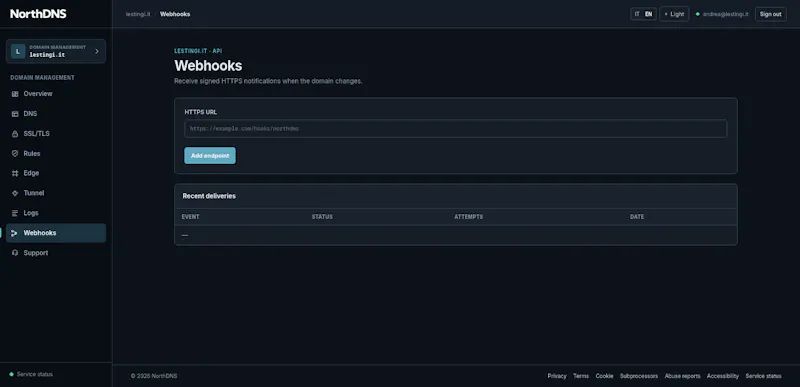Click the SSL/TLS padlock icon

[x=15, y=134]
